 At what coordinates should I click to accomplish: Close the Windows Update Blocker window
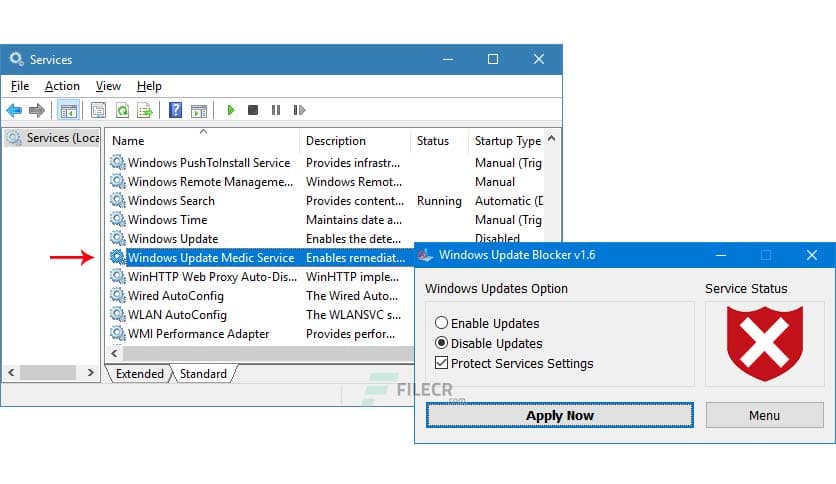[x=811, y=255]
